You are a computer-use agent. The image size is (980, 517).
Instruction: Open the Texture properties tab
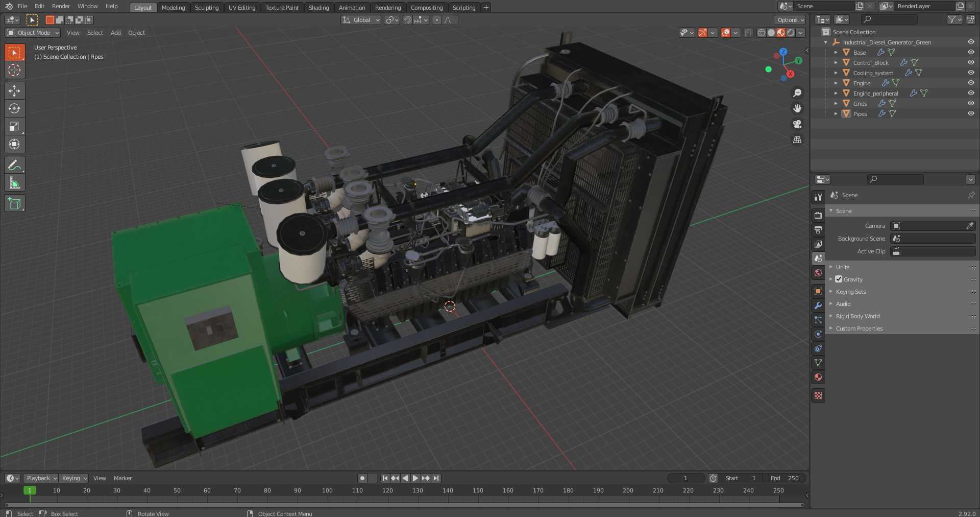(818, 395)
